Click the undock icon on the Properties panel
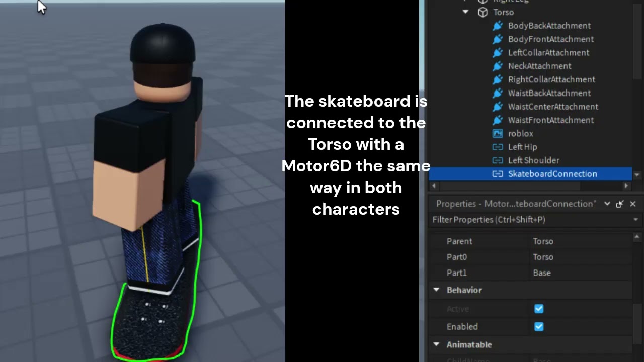The image size is (644, 362). point(620,204)
